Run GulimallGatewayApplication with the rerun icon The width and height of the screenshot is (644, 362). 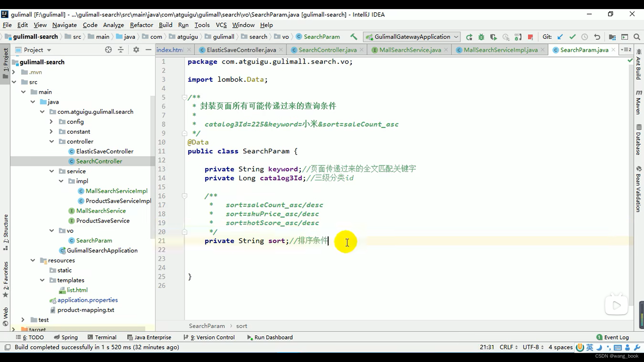pos(469,37)
